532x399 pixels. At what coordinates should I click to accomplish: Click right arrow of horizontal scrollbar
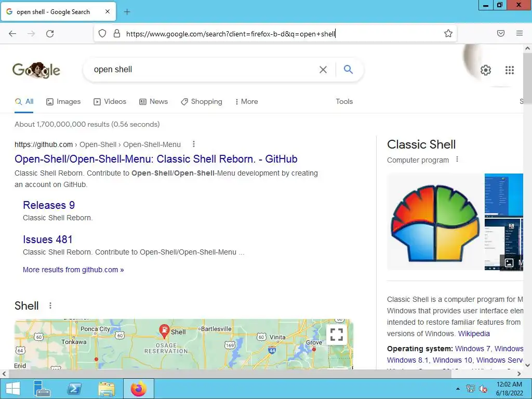(519, 374)
